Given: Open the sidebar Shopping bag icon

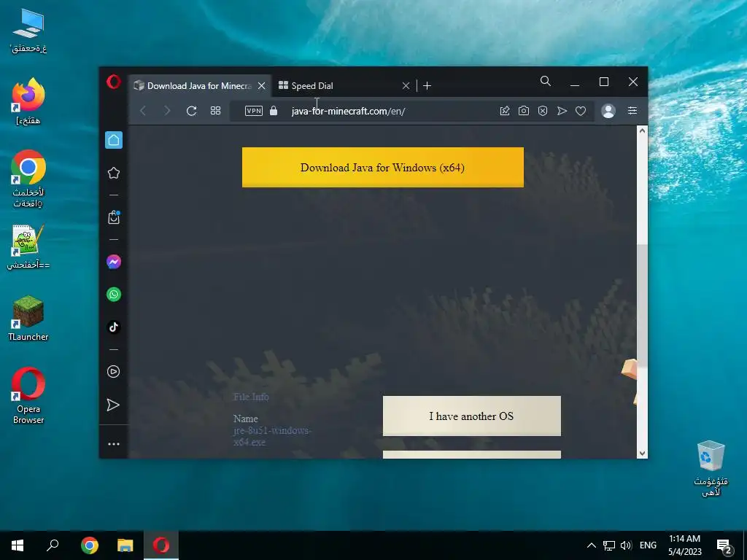Looking at the screenshot, I should 114,217.
